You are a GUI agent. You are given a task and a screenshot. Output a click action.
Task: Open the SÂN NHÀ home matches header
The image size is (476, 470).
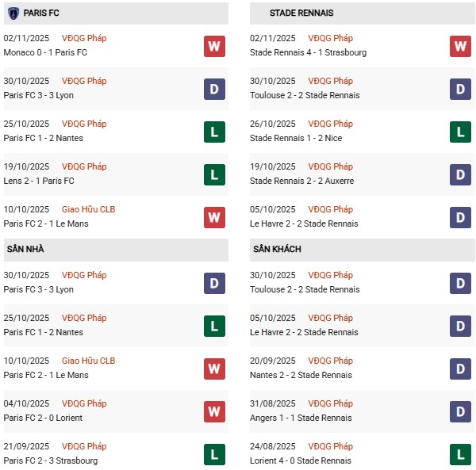tap(26, 250)
